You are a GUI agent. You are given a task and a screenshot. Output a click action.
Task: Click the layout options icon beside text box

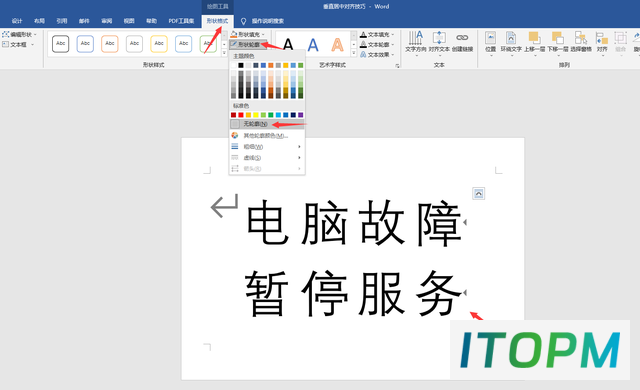pyautogui.click(x=478, y=193)
